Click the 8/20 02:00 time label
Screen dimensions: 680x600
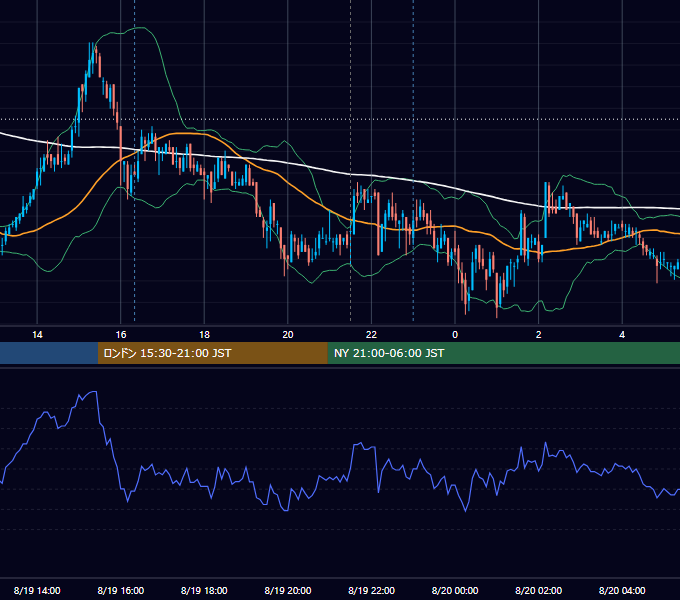(539, 590)
